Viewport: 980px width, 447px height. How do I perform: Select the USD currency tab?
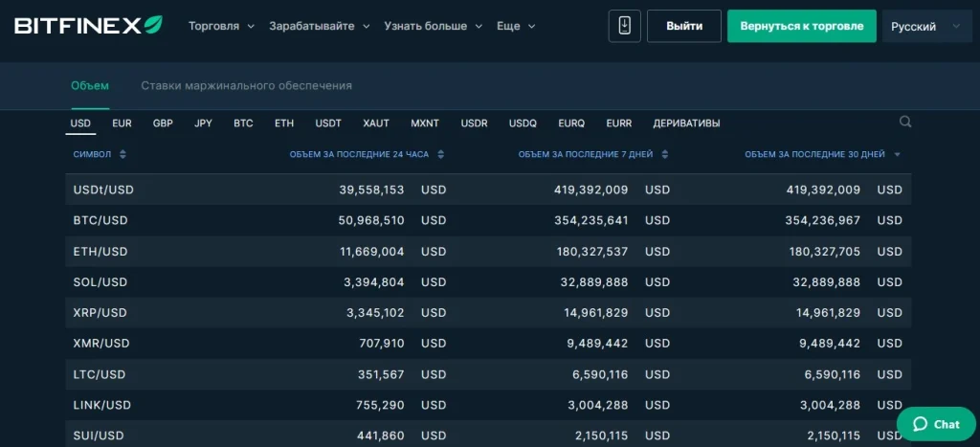(x=80, y=123)
